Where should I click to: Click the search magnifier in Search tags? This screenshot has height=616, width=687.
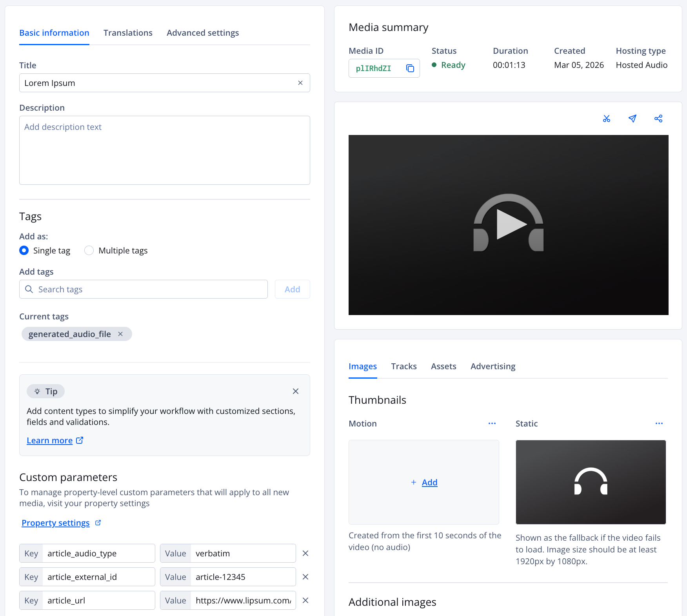coord(29,289)
